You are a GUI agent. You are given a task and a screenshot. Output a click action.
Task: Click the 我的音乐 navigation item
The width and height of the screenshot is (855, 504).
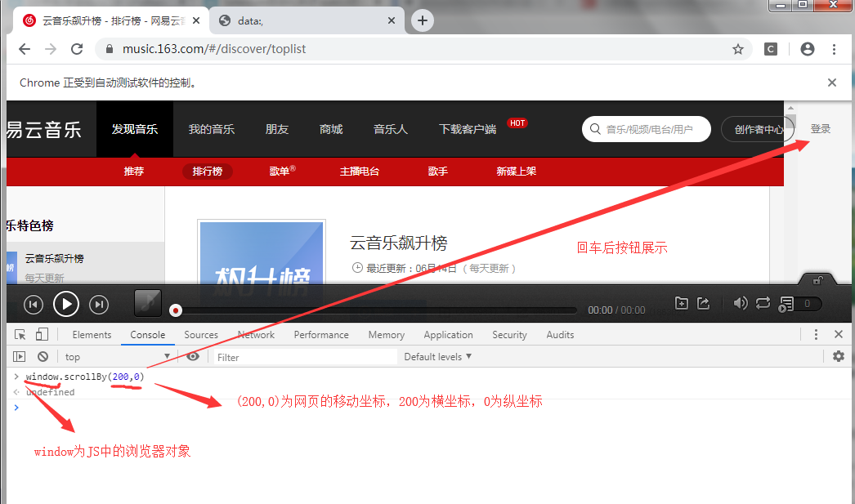[x=212, y=129]
